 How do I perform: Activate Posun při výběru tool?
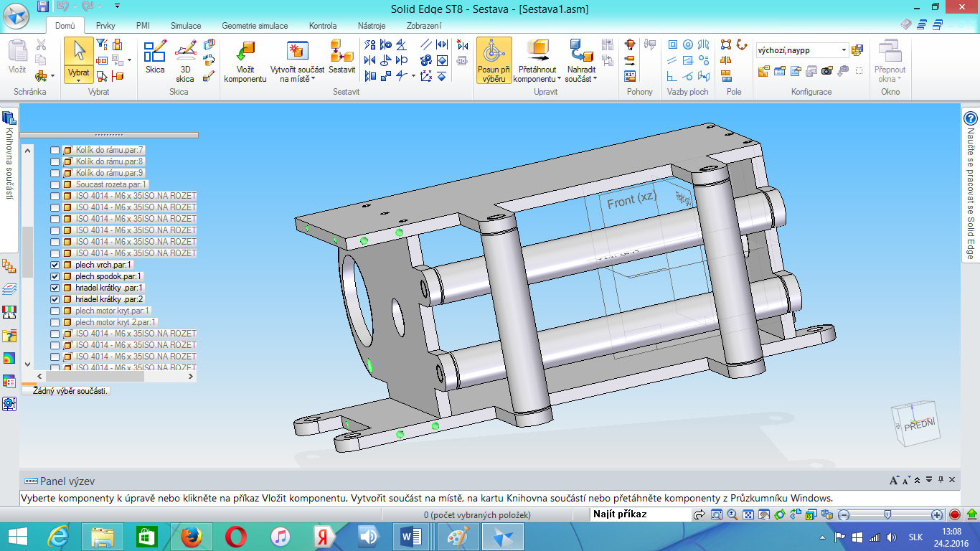494,60
